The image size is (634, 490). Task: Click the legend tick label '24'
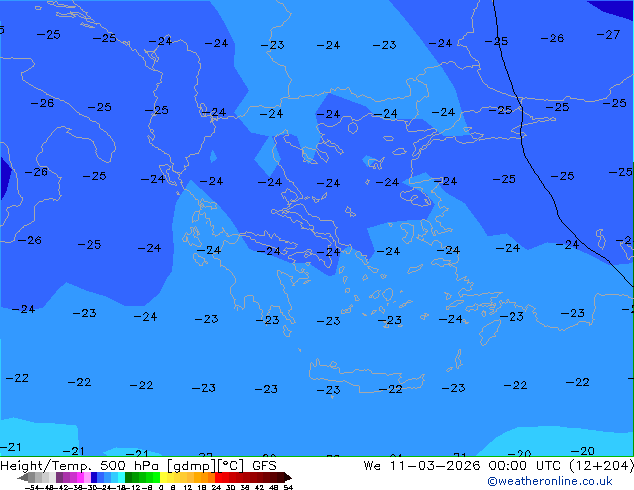[x=216, y=487]
